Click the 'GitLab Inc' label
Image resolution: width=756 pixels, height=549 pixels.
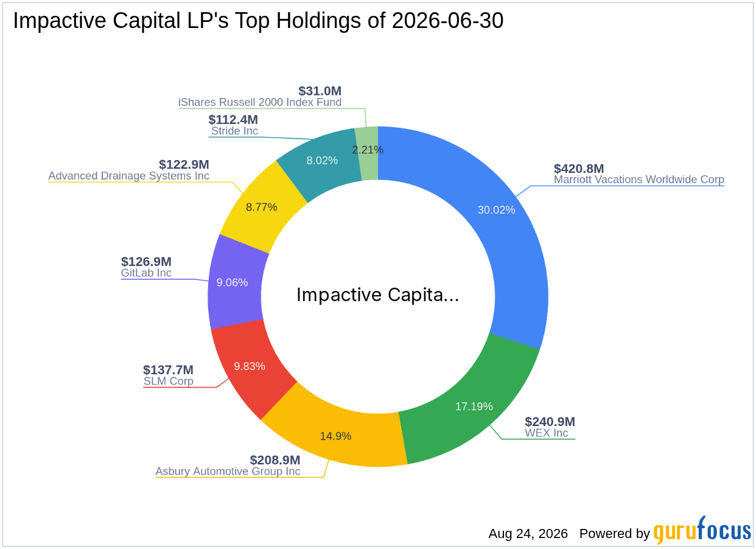click(x=146, y=273)
